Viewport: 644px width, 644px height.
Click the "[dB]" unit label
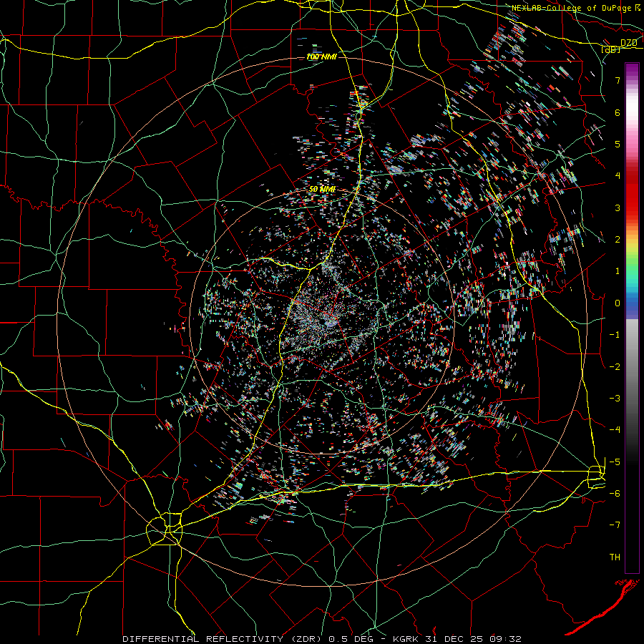tap(611, 49)
